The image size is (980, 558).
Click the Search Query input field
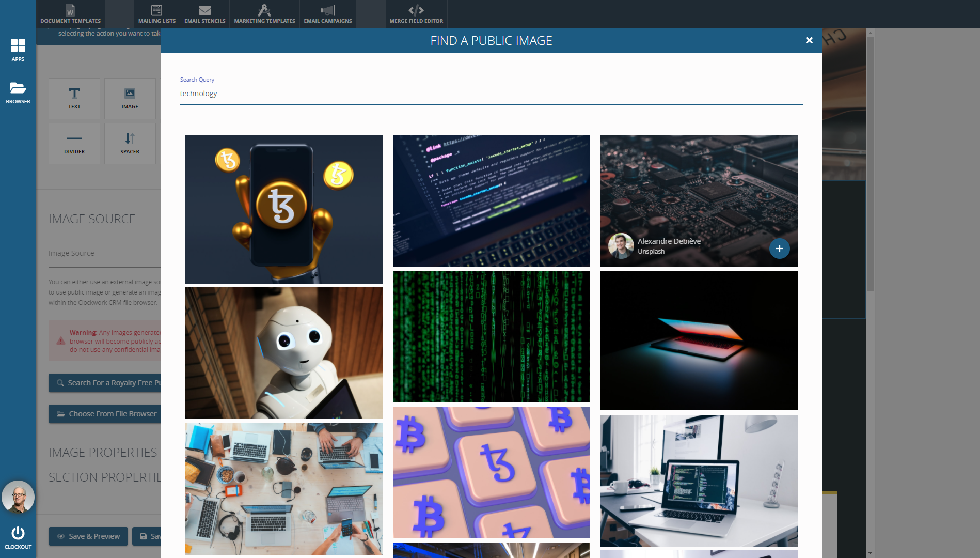click(x=491, y=94)
